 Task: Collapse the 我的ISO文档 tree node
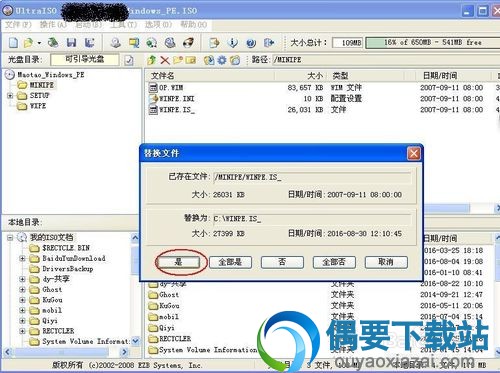[x=10, y=238]
